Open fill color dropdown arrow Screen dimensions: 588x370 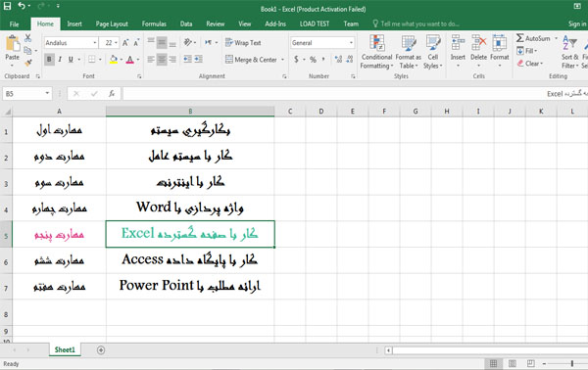pyautogui.click(x=122, y=60)
